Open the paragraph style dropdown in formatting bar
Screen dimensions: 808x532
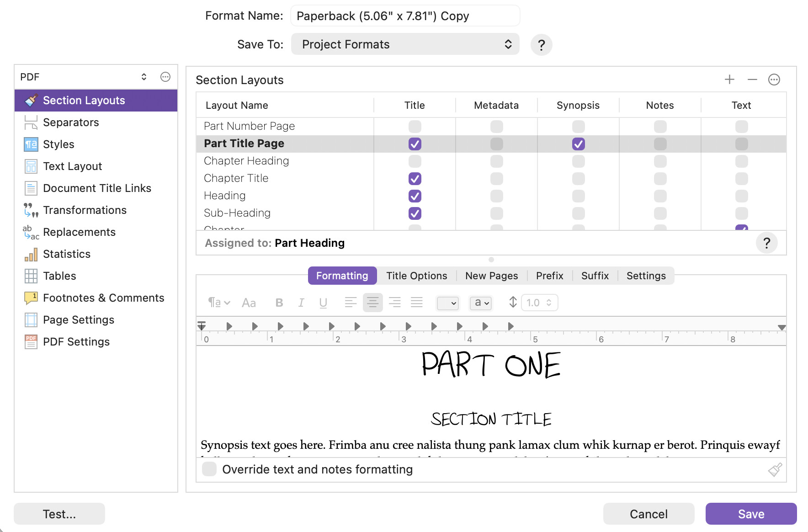pyautogui.click(x=219, y=303)
